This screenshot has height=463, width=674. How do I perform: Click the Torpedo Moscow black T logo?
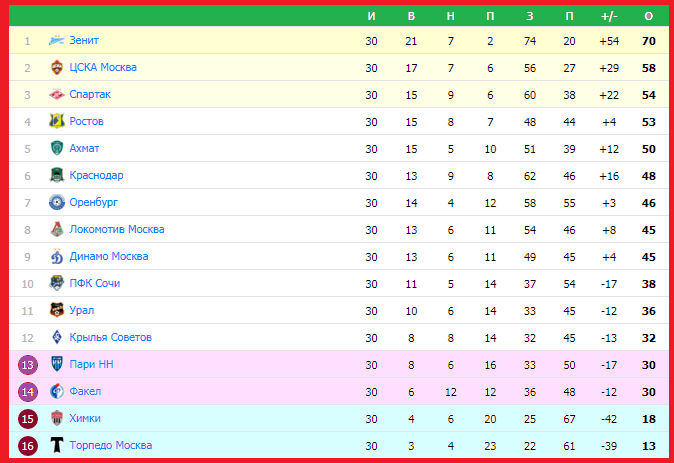click(x=57, y=445)
